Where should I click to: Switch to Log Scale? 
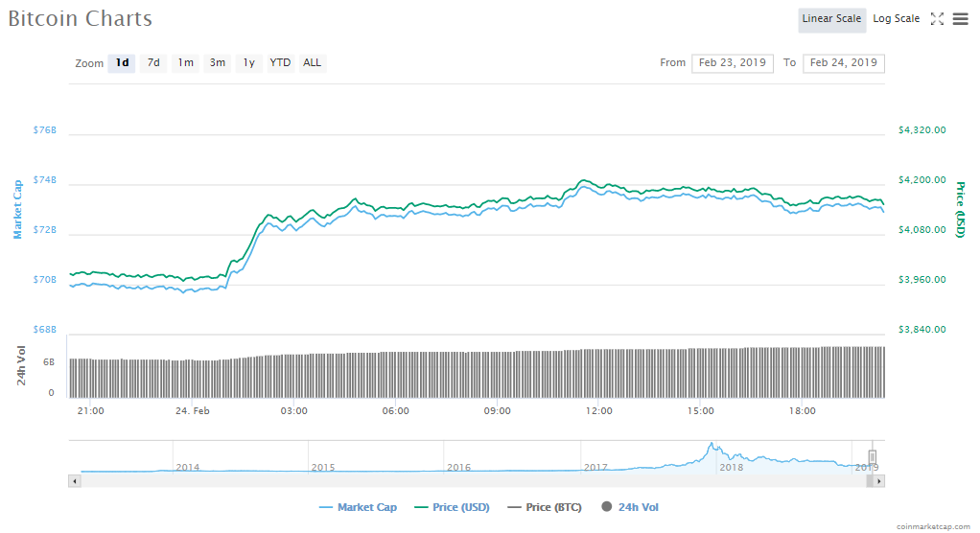(896, 19)
